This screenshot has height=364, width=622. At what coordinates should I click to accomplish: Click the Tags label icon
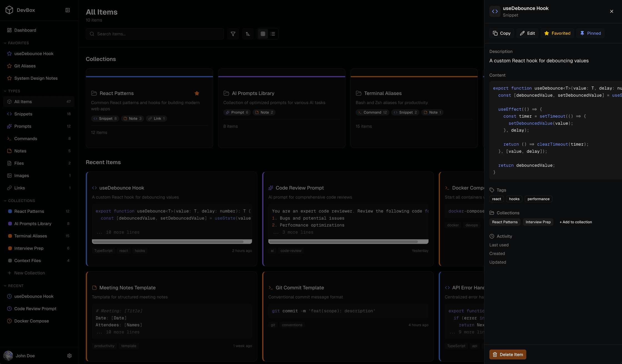[x=492, y=190]
